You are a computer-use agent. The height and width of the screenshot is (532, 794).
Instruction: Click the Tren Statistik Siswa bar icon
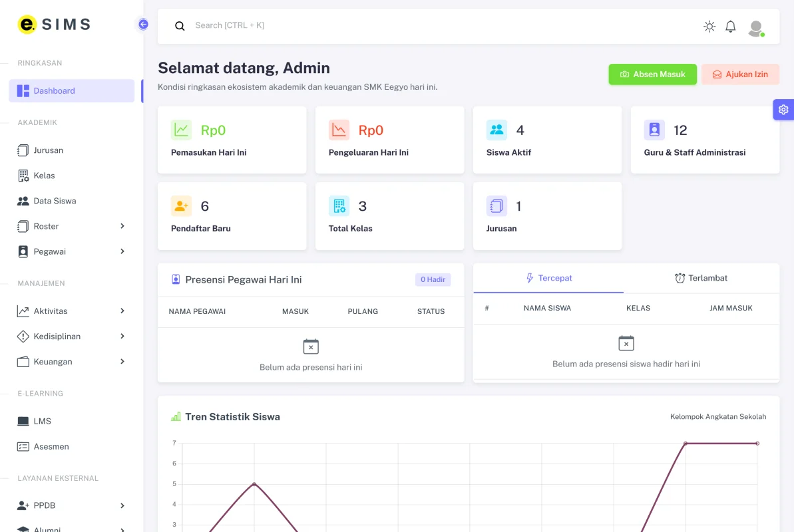pyautogui.click(x=176, y=416)
